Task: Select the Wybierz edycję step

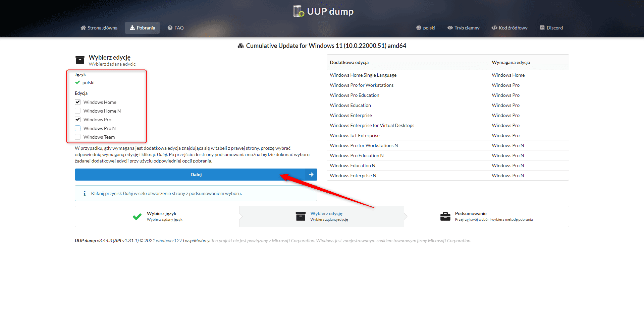Action: [322, 216]
